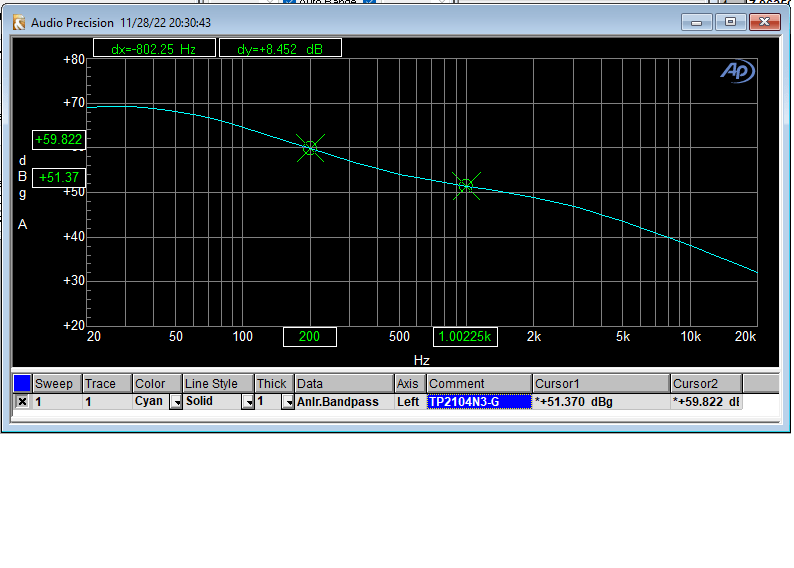Click the cursor marker at 200 Hz

[x=310, y=148]
